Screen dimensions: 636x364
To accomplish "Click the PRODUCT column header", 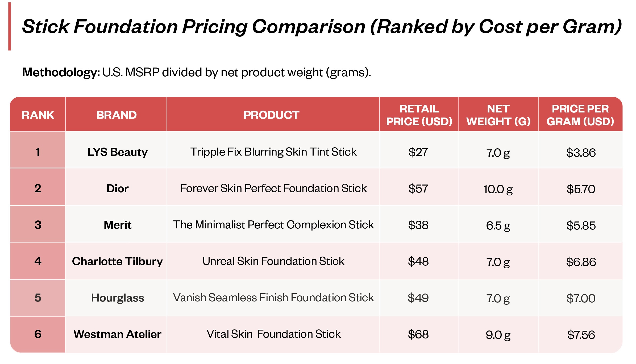I will [271, 115].
